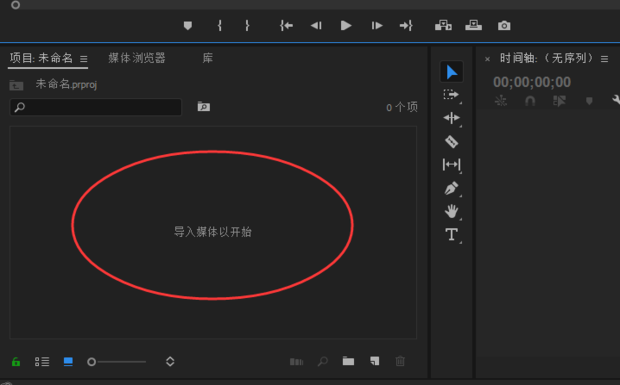
Task: Start playback with the Play button
Action: tap(346, 26)
